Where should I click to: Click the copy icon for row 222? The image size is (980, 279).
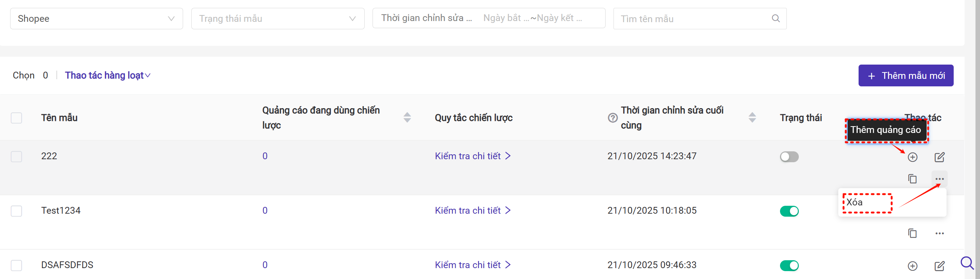[x=912, y=179]
